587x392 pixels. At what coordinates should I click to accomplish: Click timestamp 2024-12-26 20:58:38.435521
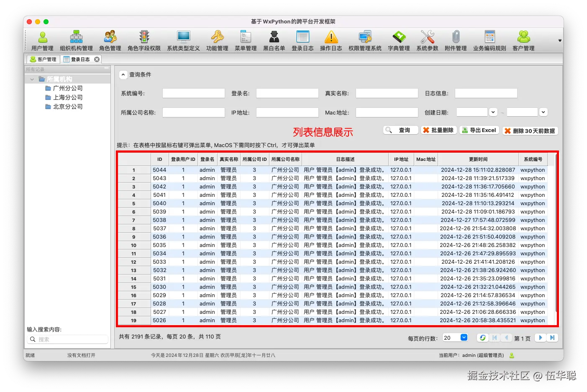pos(478,321)
